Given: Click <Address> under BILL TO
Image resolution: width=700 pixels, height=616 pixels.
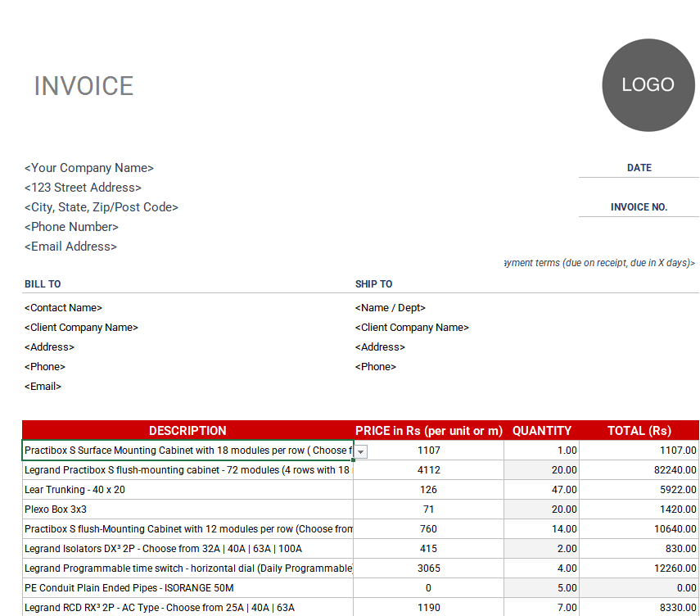Looking at the screenshot, I should point(50,347).
